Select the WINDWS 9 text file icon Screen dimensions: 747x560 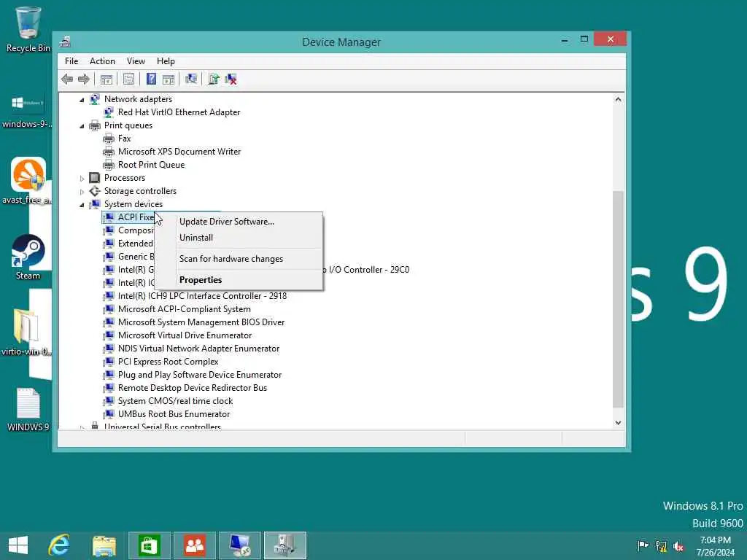(x=28, y=410)
